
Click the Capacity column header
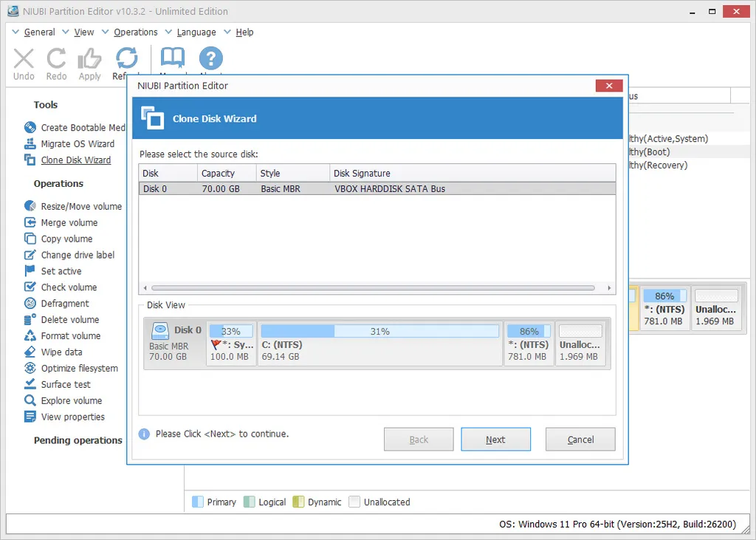point(227,174)
